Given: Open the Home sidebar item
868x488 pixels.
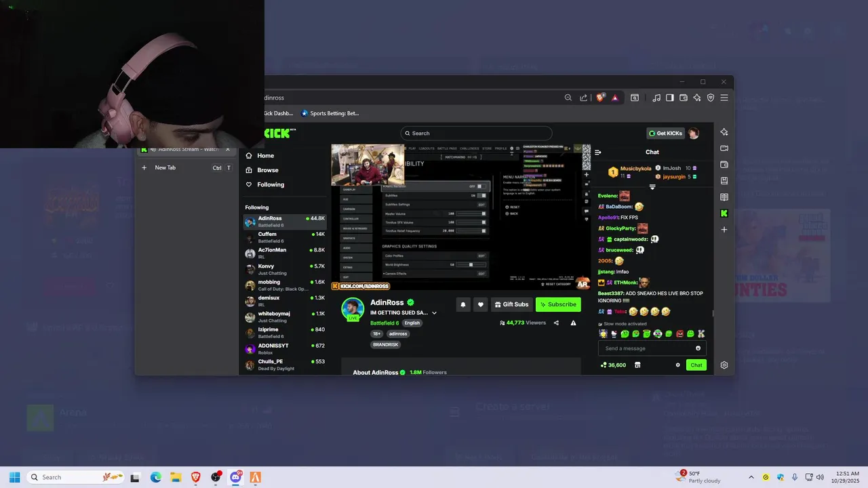Looking at the screenshot, I should (265, 156).
